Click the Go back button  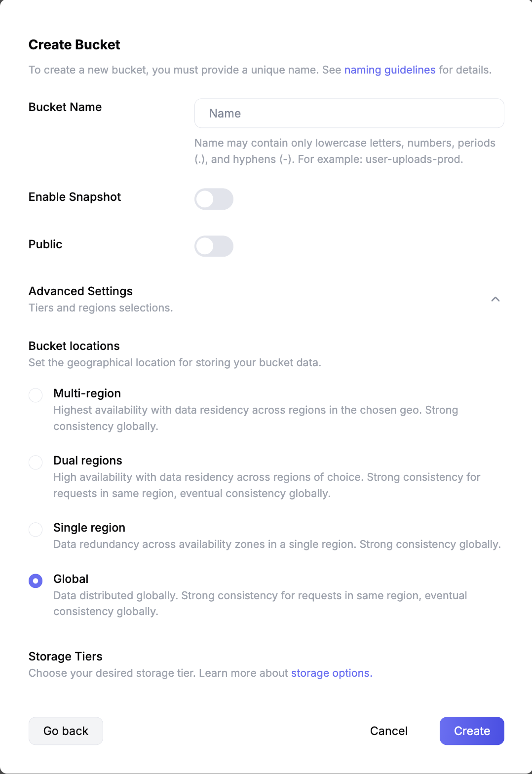(x=66, y=731)
